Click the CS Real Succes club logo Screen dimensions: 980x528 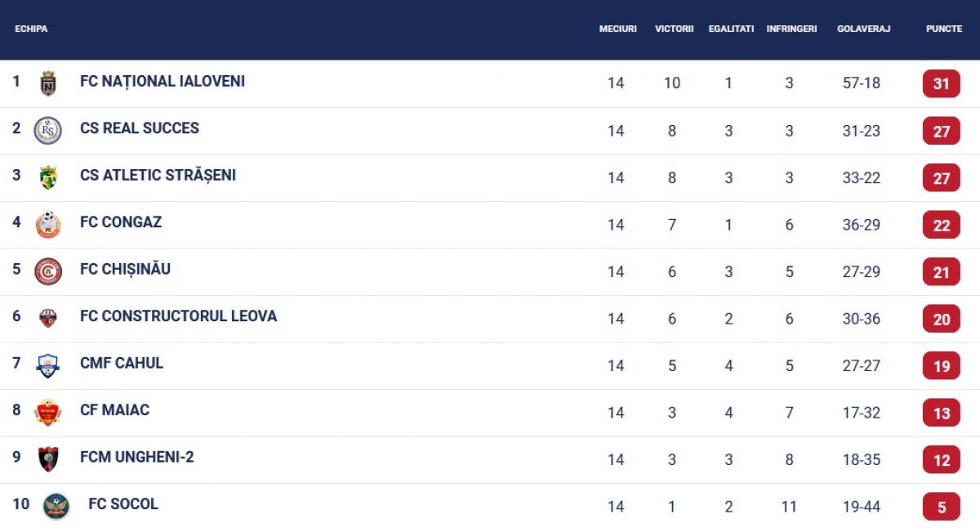(x=48, y=130)
